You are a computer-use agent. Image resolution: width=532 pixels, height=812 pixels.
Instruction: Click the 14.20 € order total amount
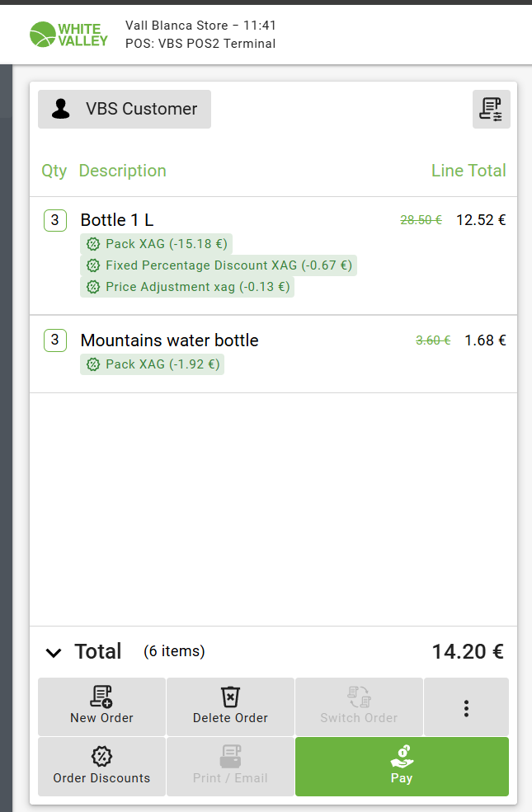coord(467,652)
